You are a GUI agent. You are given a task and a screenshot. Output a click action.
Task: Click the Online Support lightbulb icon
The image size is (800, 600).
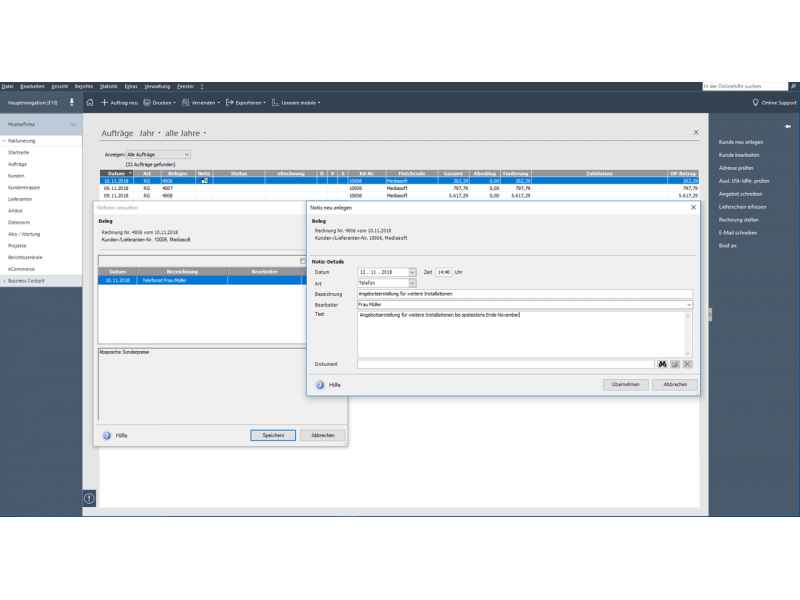tap(755, 103)
